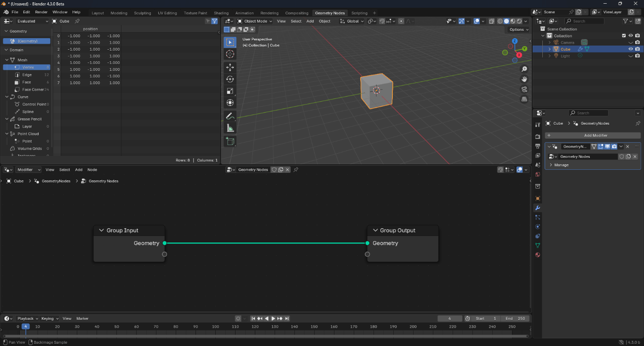Click the pan view hand icon
The height and width of the screenshot is (346, 644).
(x=524, y=79)
